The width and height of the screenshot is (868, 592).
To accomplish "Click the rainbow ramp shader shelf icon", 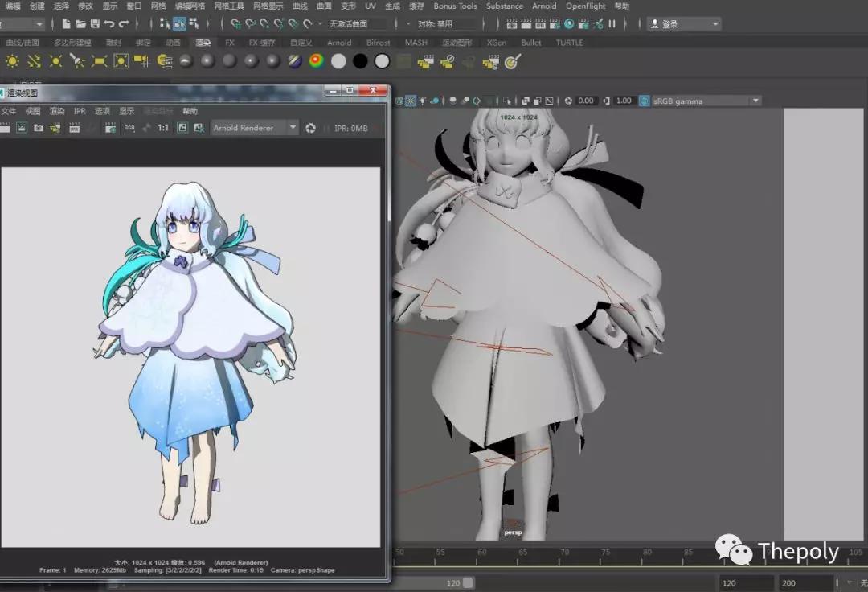I will (x=317, y=61).
